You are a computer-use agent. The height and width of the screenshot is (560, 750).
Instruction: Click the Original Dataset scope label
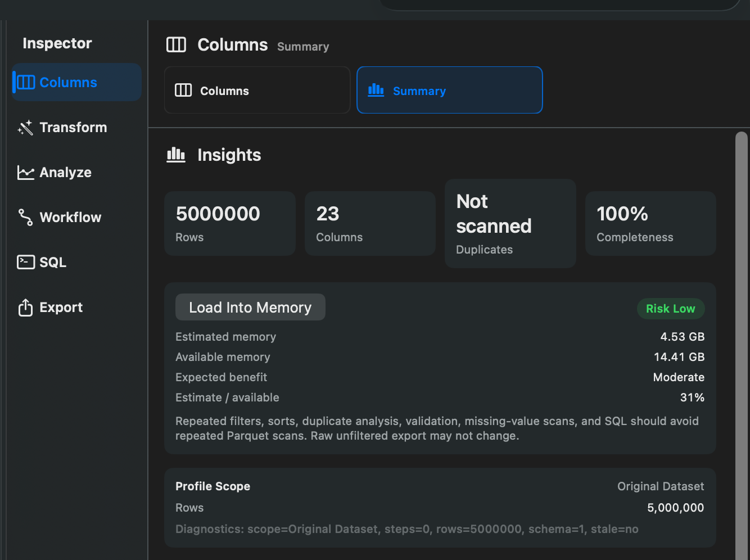pyautogui.click(x=661, y=486)
